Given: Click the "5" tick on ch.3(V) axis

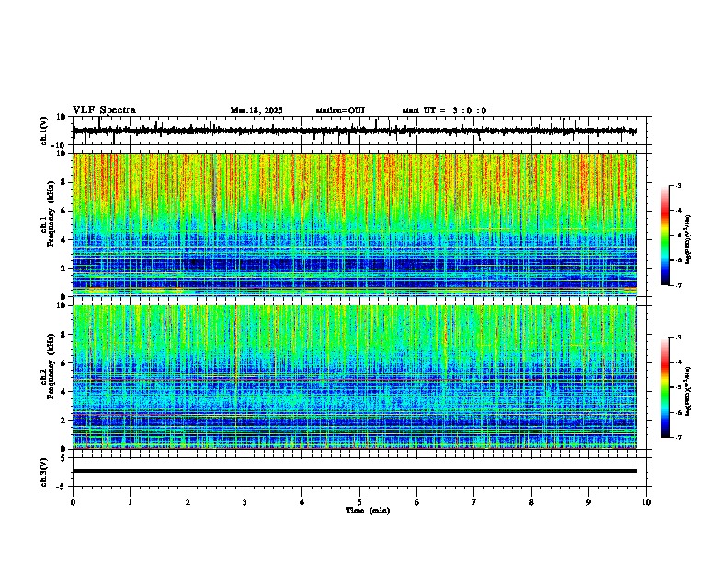Looking at the screenshot, I should pos(63,458).
